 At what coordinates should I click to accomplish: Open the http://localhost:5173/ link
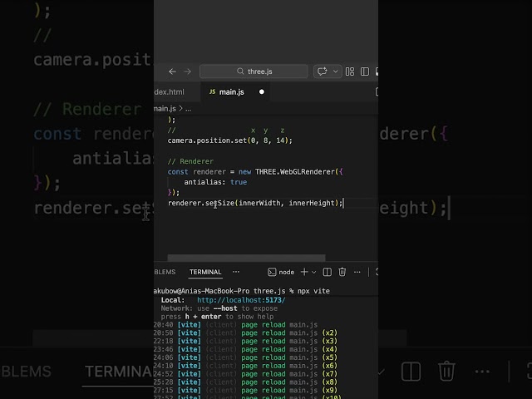click(241, 300)
